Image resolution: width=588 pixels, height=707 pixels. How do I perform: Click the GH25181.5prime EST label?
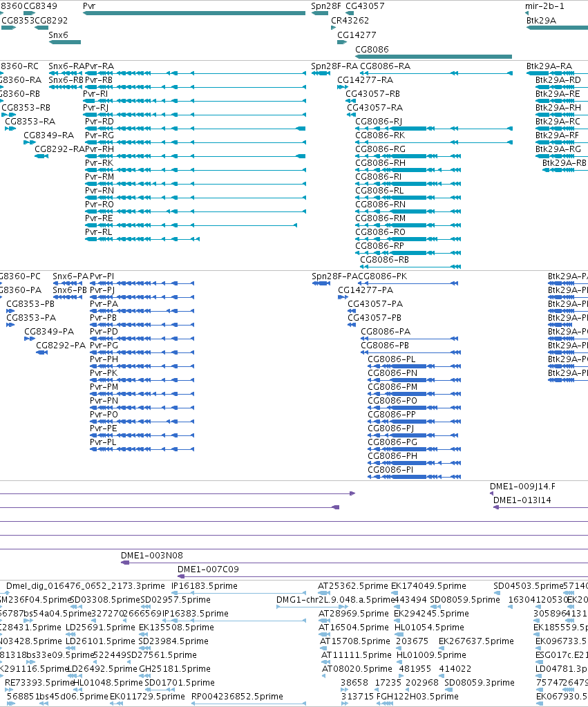pyautogui.click(x=175, y=669)
